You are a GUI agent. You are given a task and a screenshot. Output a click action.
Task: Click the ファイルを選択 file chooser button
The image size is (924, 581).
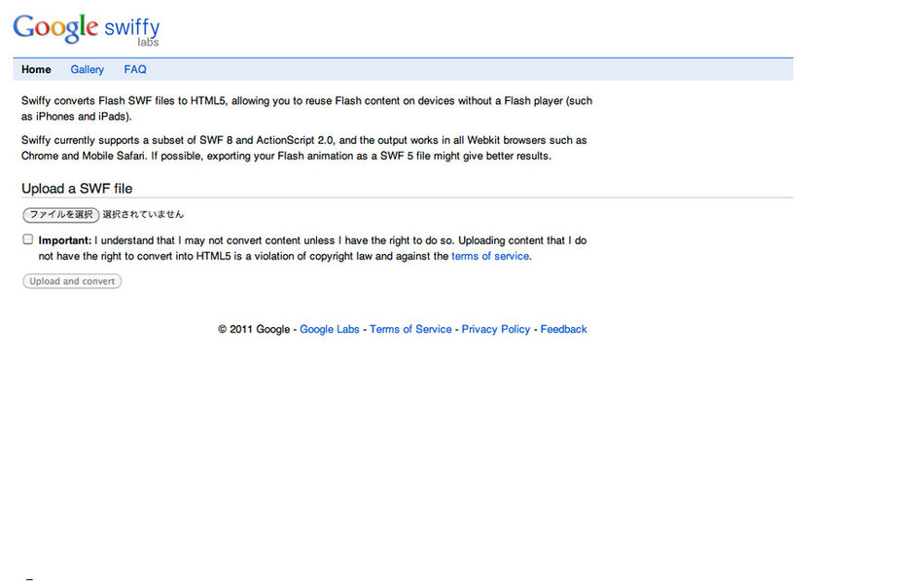click(x=60, y=215)
